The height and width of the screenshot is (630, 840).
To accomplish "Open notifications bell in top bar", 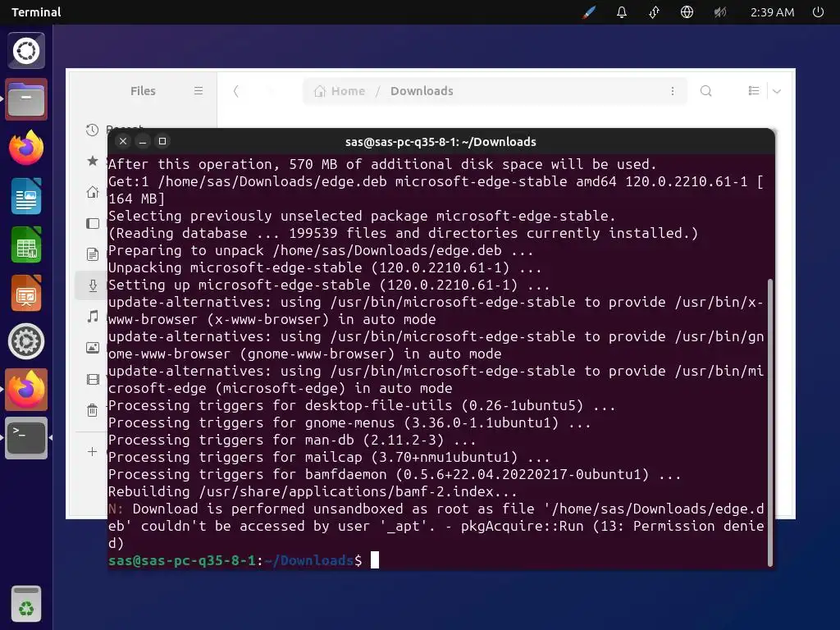I will [622, 12].
